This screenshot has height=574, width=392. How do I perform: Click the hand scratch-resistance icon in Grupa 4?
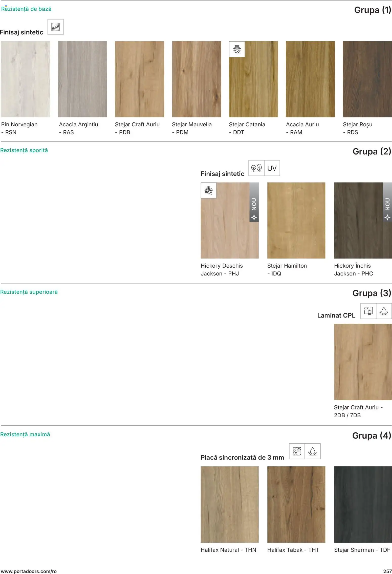[x=297, y=451]
